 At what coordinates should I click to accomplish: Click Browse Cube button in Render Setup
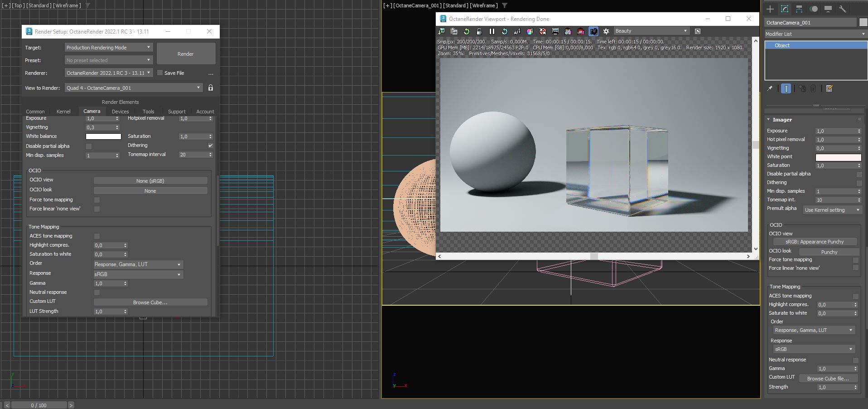pyautogui.click(x=150, y=302)
